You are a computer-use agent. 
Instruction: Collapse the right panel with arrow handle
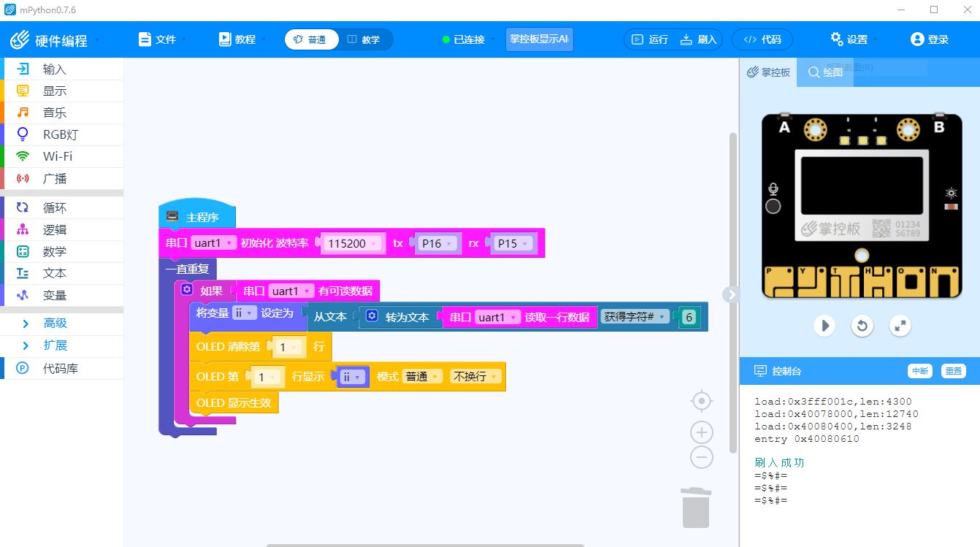pyautogui.click(x=731, y=294)
